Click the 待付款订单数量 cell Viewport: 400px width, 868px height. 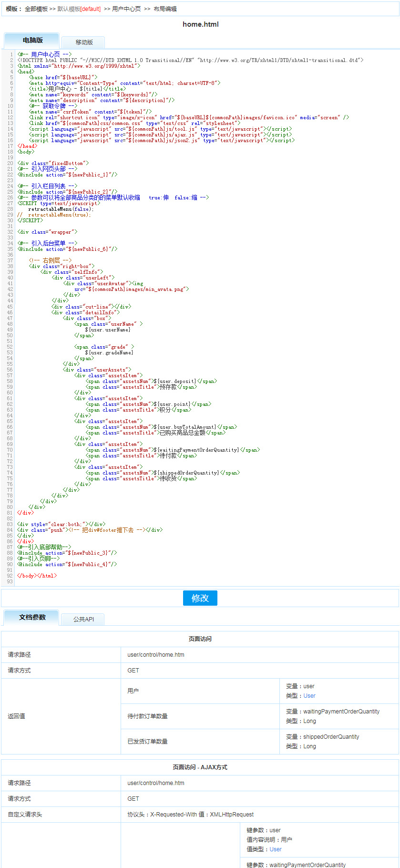(200, 716)
